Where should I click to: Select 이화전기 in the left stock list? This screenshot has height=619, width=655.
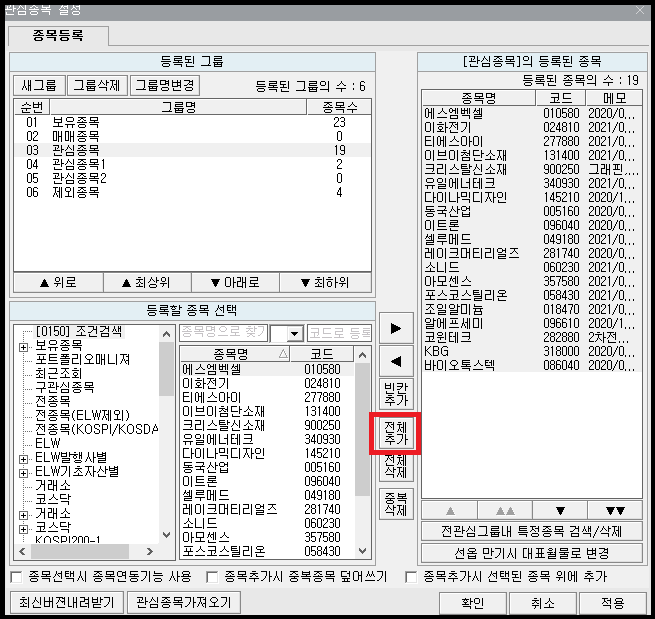point(267,383)
